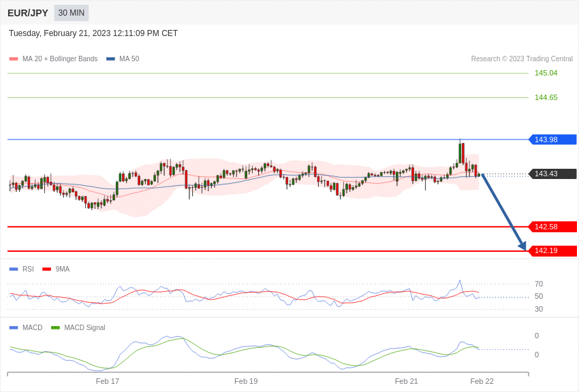Click the MACD Signal legend label
579x392 pixels.
click(84, 327)
